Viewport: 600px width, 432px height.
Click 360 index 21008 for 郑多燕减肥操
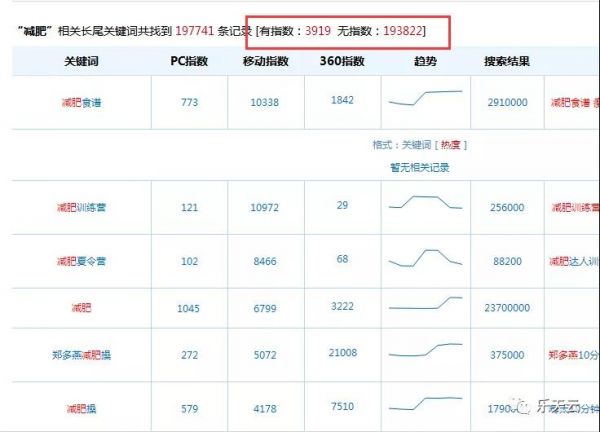coord(343,351)
